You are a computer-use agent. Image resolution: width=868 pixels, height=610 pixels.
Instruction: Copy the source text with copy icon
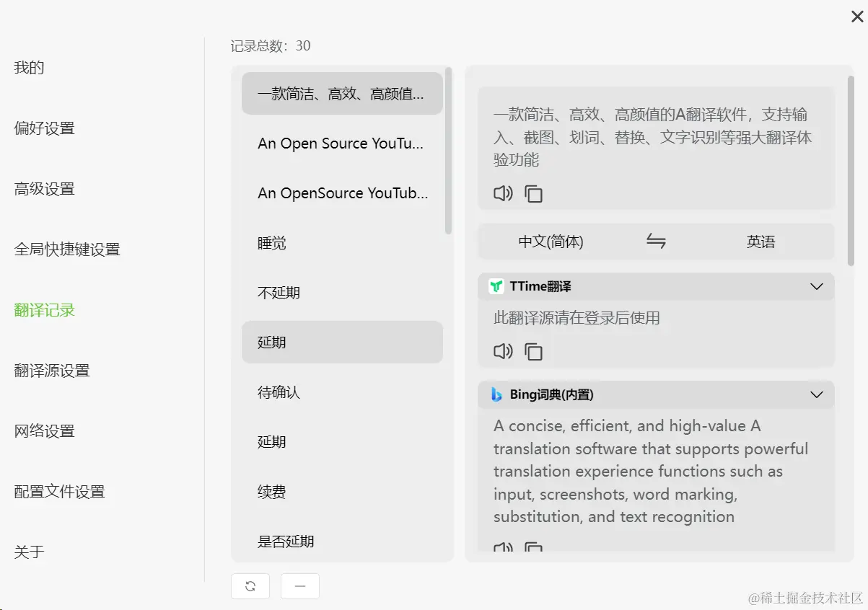(x=533, y=193)
